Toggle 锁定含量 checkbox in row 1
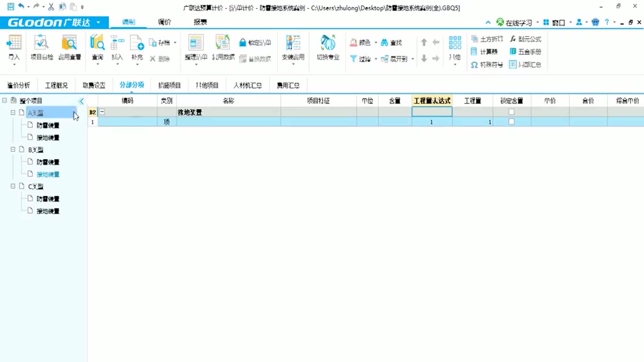Screen dimensions: 644x362 511,122
